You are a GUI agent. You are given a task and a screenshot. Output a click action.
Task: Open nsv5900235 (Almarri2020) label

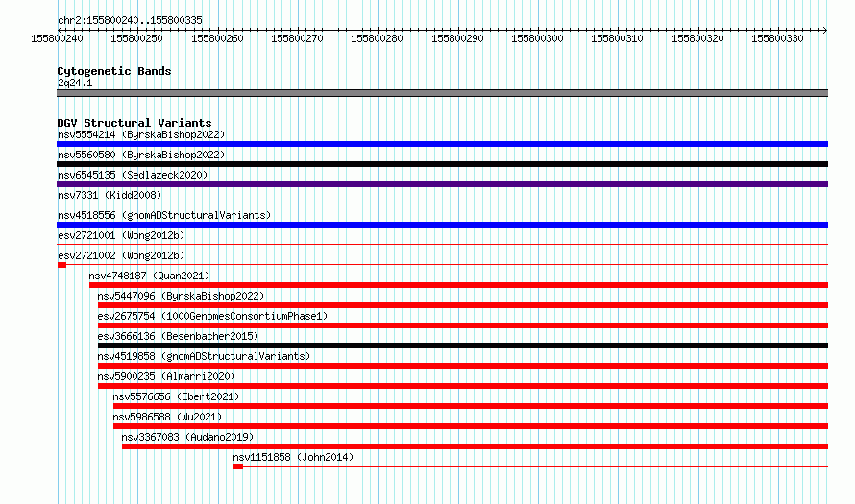click(166, 376)
